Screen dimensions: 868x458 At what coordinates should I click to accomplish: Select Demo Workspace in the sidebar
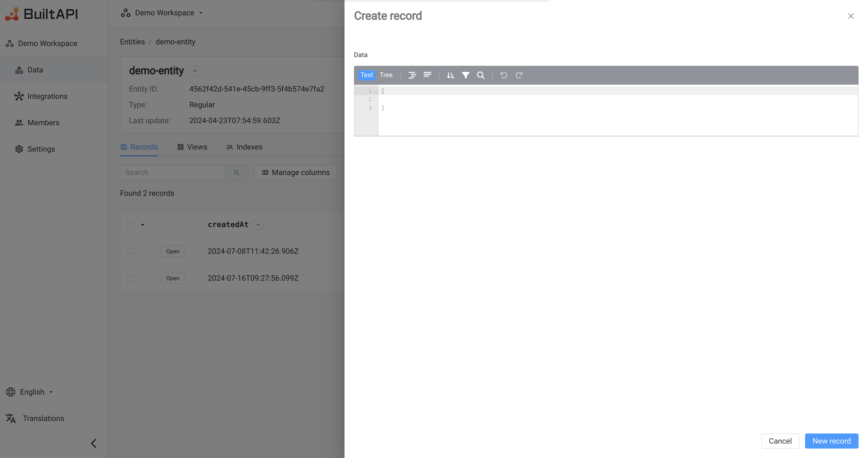tap(42, 43)
